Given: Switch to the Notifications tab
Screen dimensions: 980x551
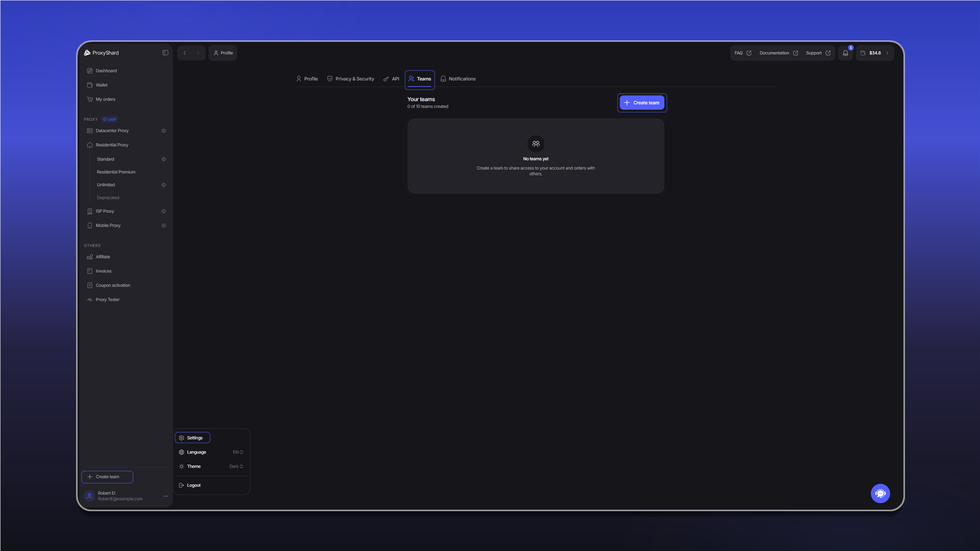Looking at the screenshot, I should [458, 79].
